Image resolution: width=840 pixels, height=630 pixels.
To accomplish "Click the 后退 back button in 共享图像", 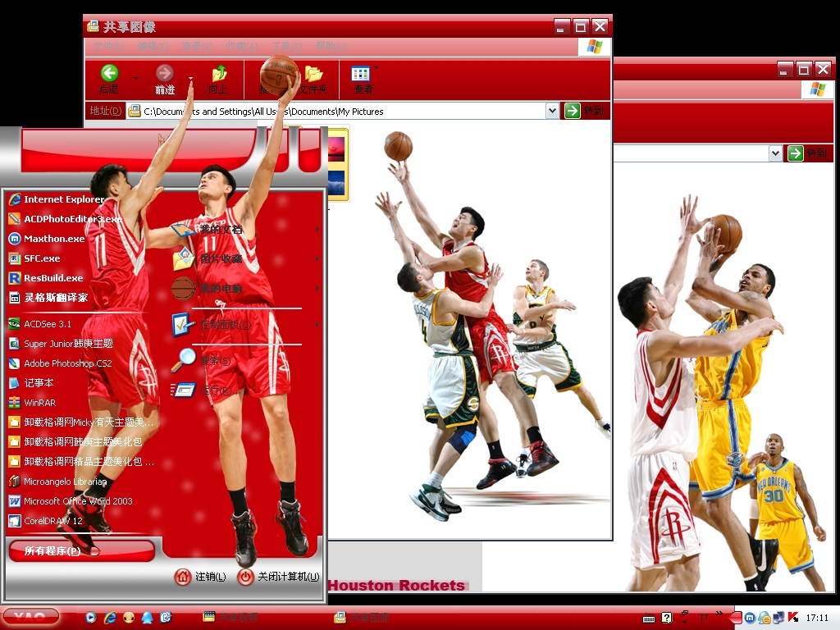I will (109, 80).
